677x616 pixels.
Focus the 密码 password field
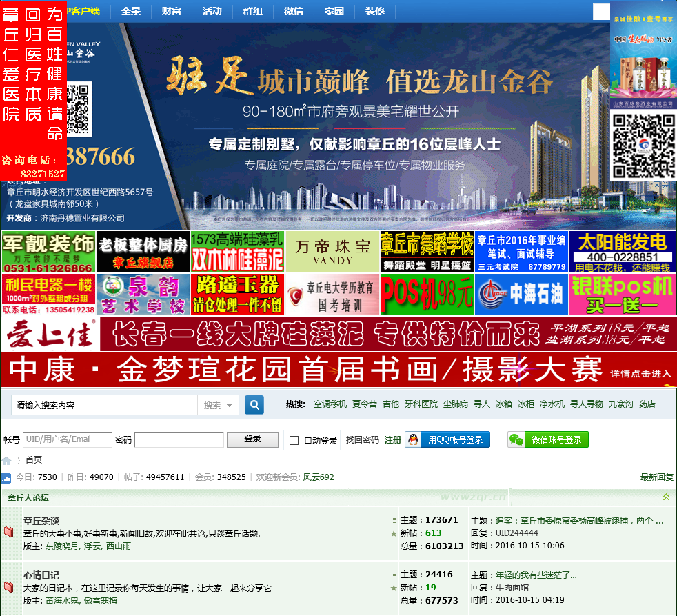pyautogui.click(x=179, y=439)
